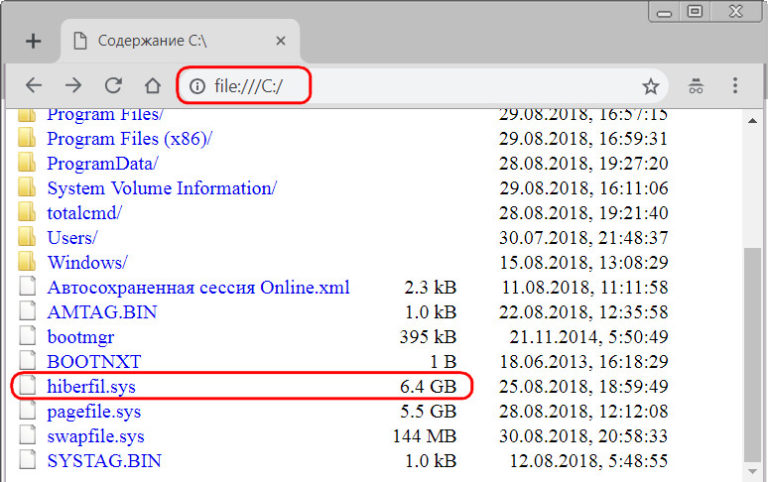Bookmark this page with the star
This screenshot has width=768, height=482.
650,86
